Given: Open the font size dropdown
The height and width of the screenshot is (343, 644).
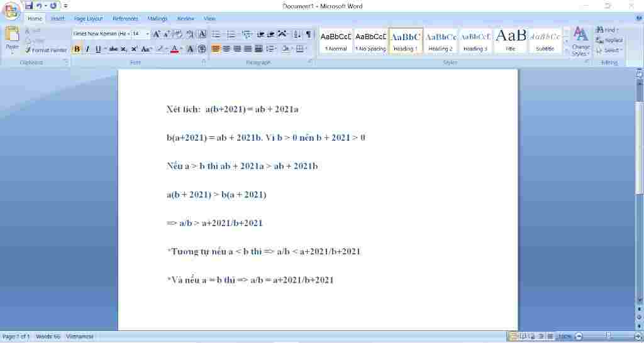Looking at the screenshot, I should (x=148, y=34).
